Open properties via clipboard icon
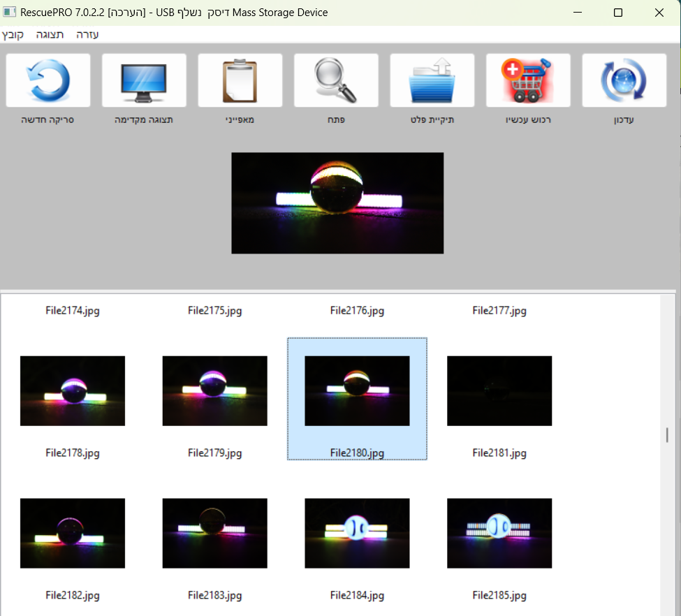The height and width of the screenshot is (616, 681). [240, 80]
